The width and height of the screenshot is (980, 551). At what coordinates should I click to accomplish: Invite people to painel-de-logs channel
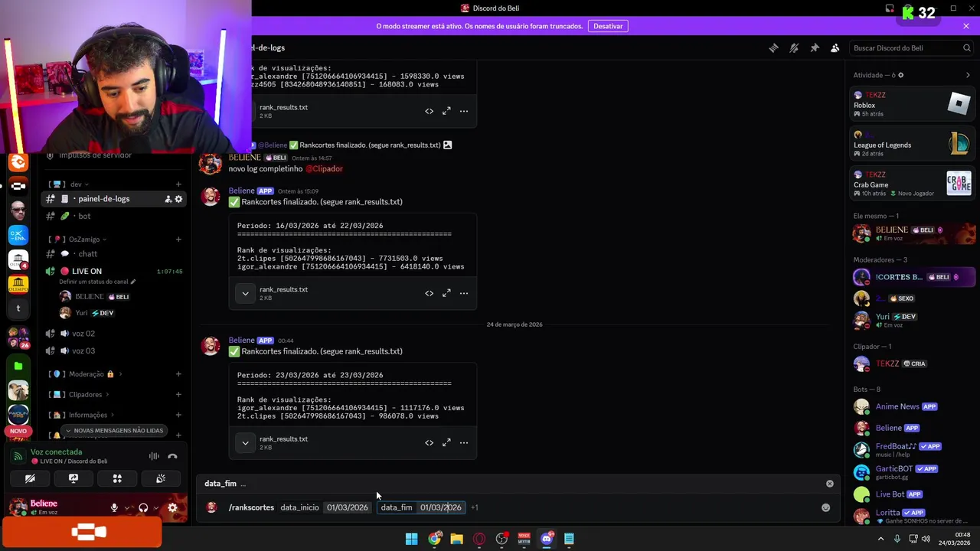pyautogui.click(x=168, y=199)
